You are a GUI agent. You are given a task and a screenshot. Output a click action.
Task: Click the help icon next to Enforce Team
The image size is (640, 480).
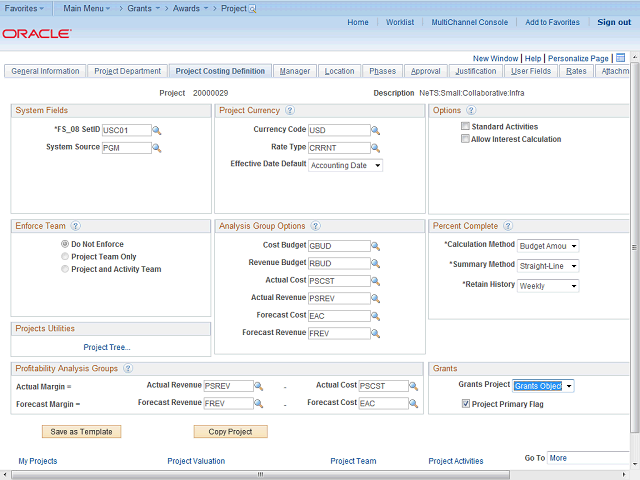coord(76,227)
